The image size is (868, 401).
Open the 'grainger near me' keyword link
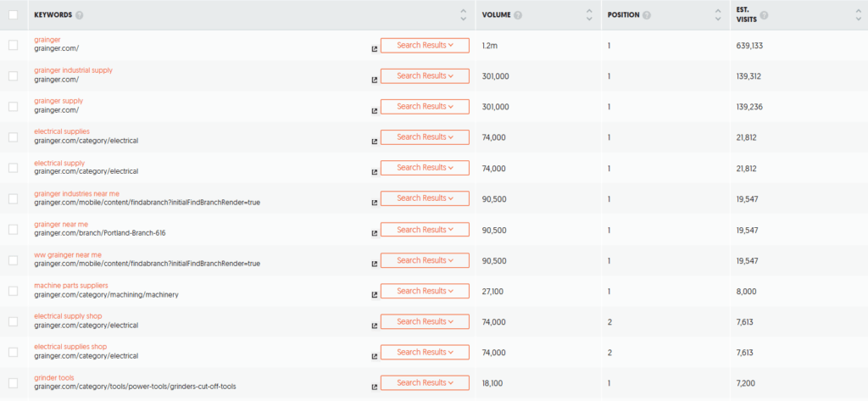pyautogui.click(x=61, y=225)
